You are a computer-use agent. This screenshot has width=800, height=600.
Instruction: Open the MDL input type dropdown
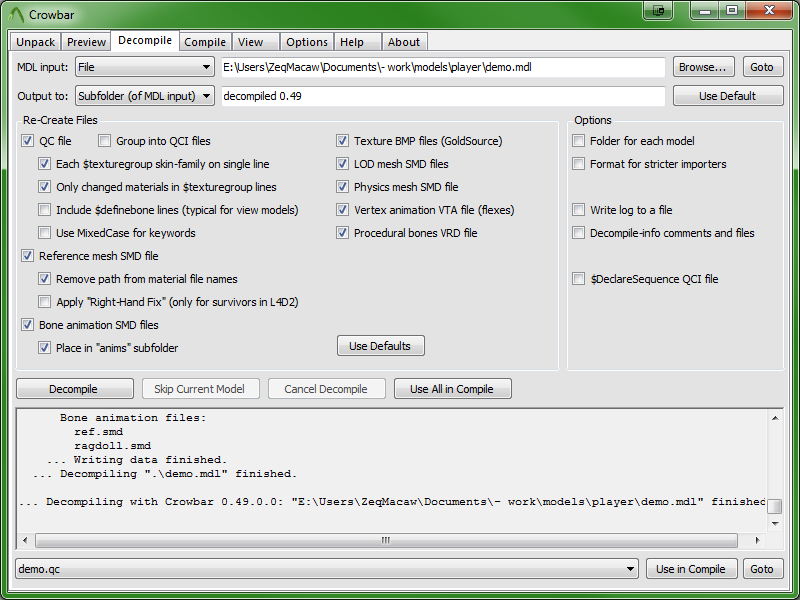[145, 67]
